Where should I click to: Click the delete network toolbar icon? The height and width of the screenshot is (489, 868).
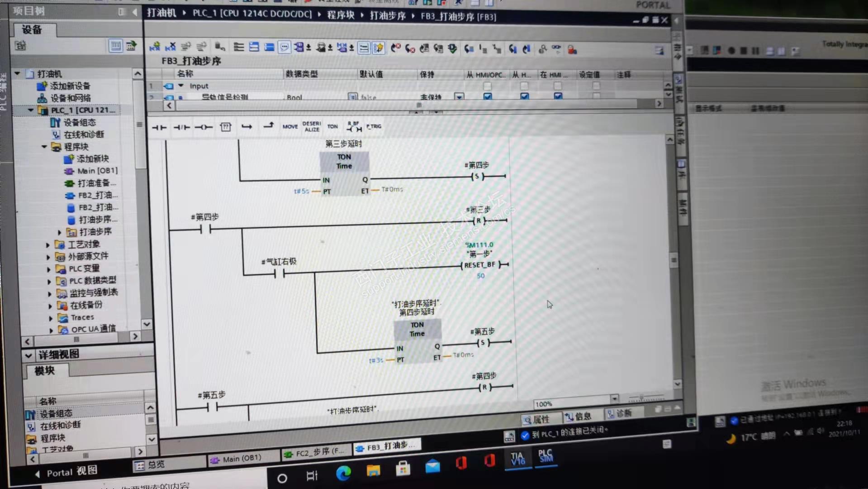(171, 47)
